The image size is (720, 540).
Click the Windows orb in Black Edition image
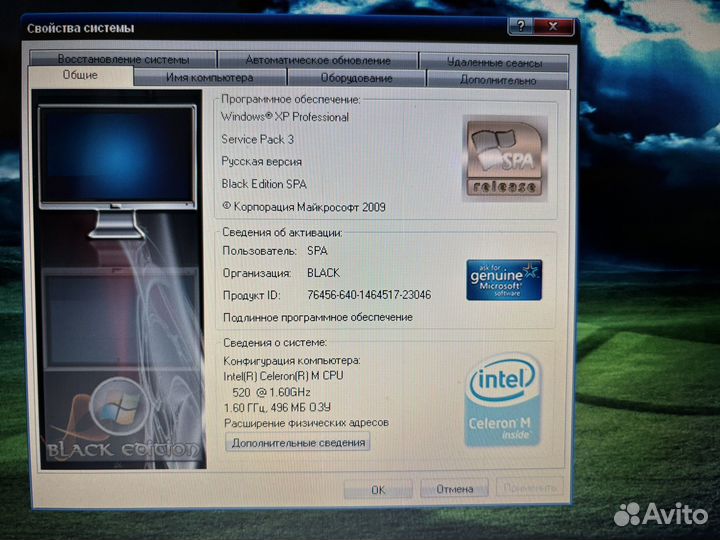pyautogui.click(x=119, y=406)
